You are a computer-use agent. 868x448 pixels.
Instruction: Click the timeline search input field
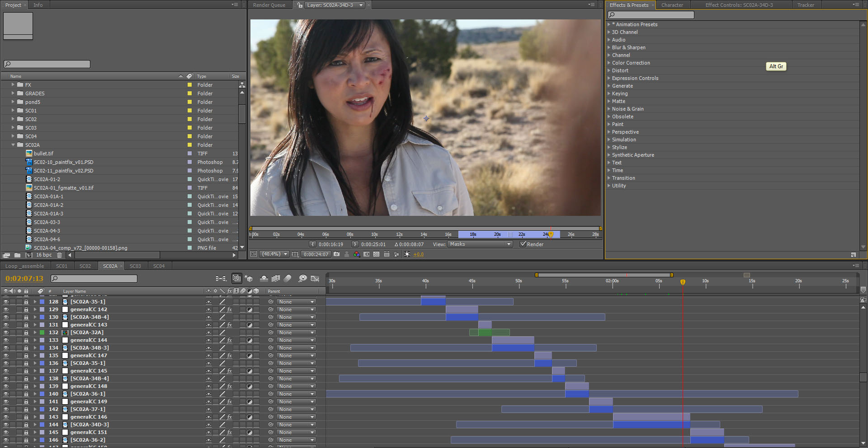[94, 279]
